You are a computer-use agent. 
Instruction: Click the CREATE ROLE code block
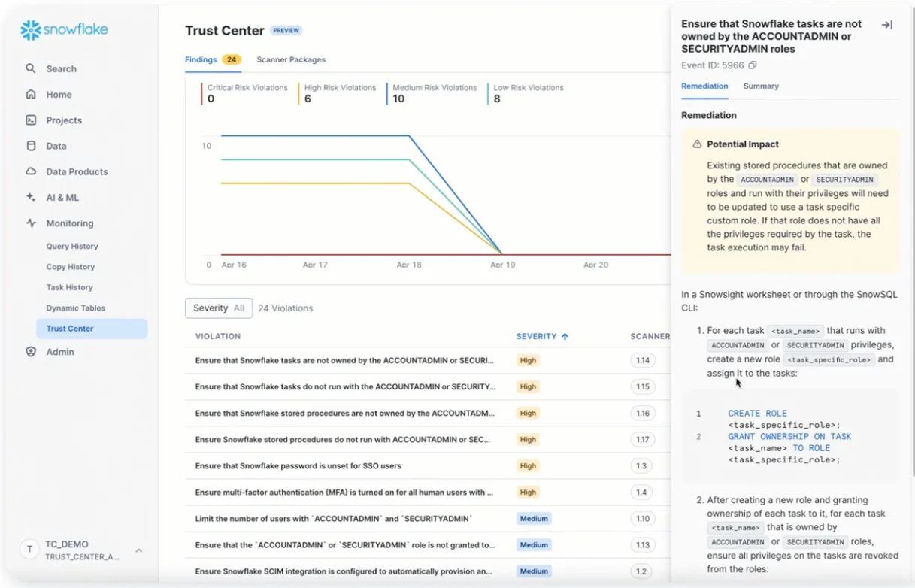click(790, 436)
